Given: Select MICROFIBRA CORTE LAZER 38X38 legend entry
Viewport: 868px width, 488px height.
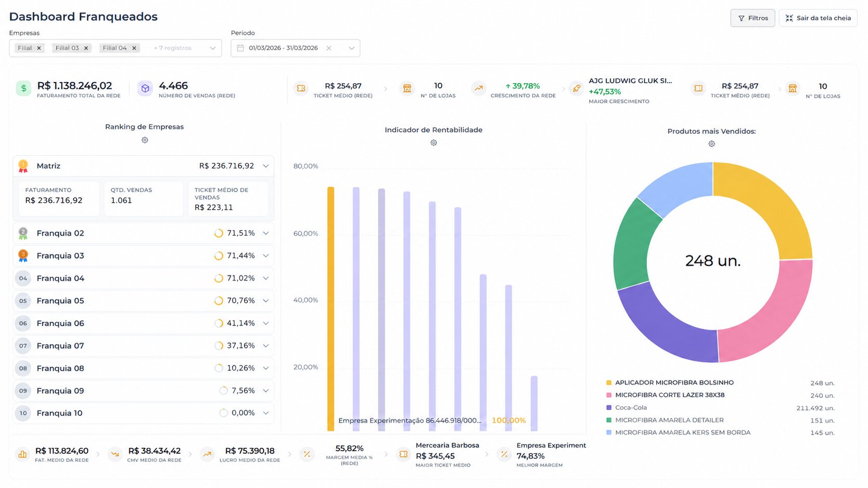Looking at the screenshot, I should (670, 395).
